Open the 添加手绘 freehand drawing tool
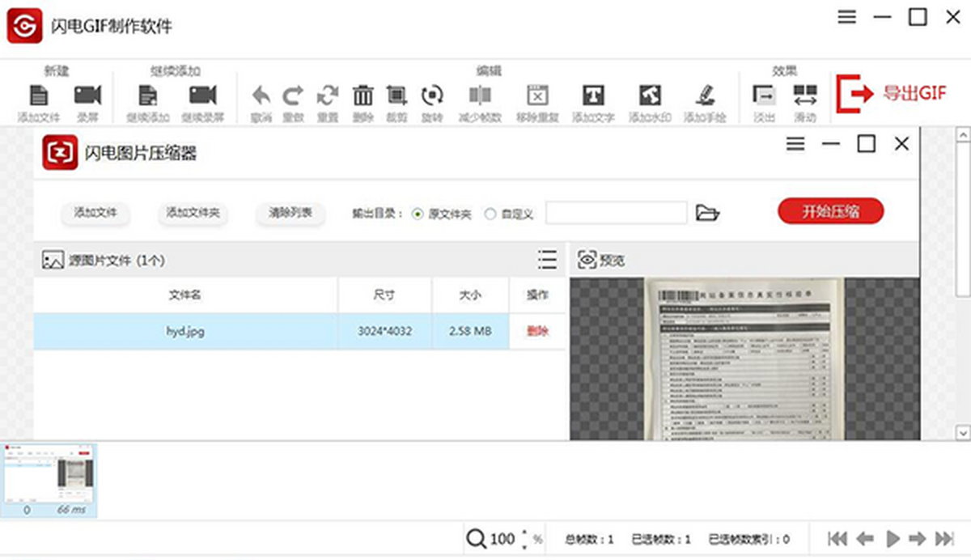The image size is (971, 560). click(704, 96)
